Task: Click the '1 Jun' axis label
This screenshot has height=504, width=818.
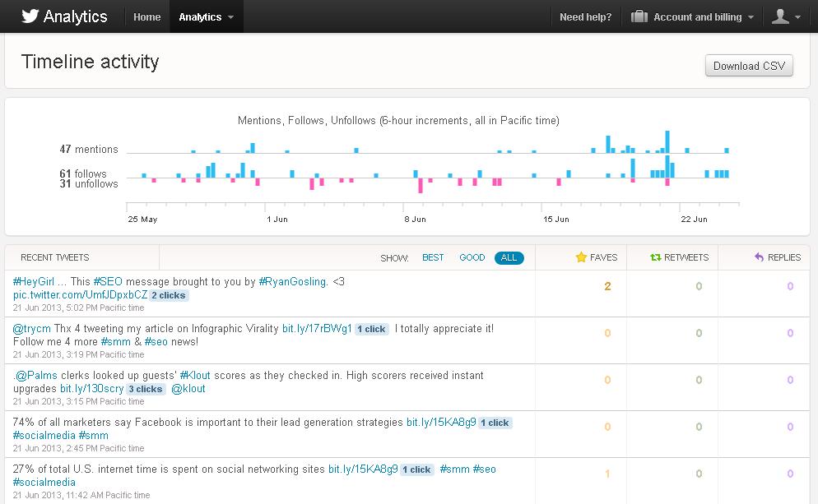Action: point(277,220)
